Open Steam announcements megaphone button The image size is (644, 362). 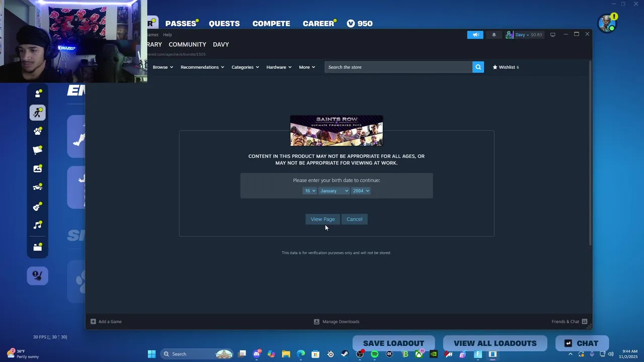click(475, 35)
